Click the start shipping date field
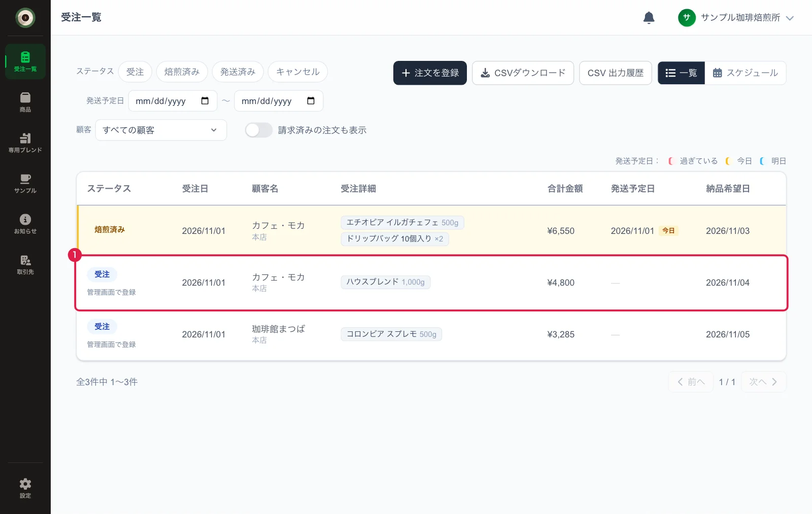The height and width of the screenshot is (514, 812). 173,101
